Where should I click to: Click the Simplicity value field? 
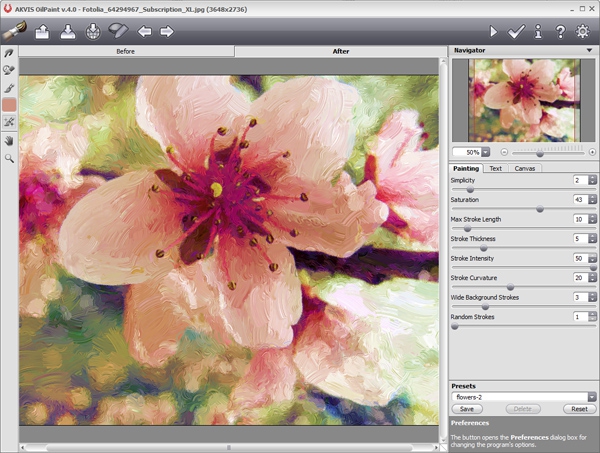pos(580,180)
